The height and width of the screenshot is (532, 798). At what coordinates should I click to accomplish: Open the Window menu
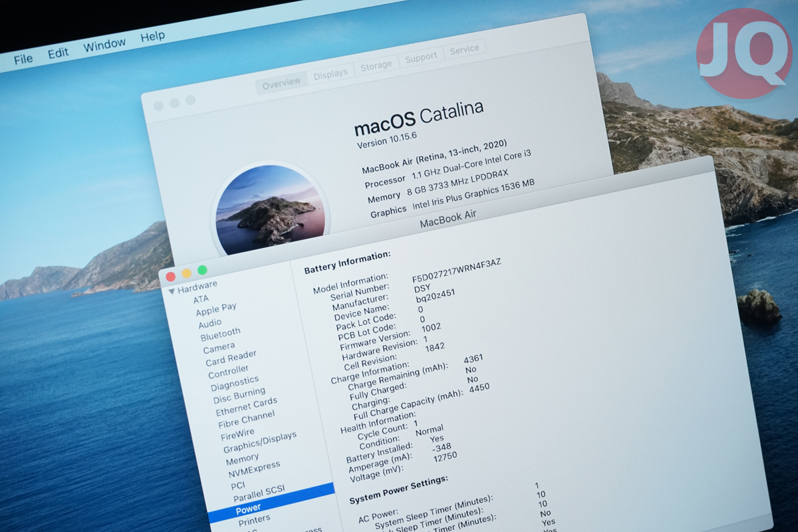coord(104,45)
